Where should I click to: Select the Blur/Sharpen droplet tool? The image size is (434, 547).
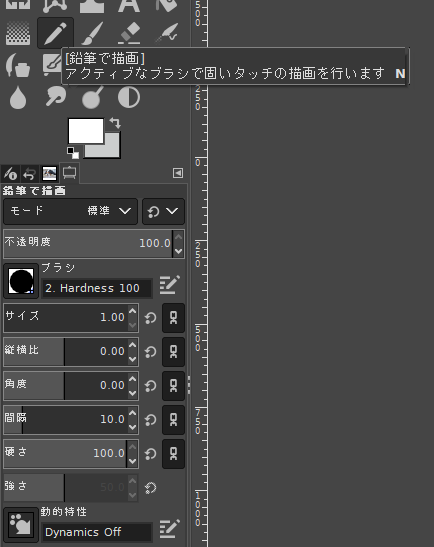(x=18, y=98)
